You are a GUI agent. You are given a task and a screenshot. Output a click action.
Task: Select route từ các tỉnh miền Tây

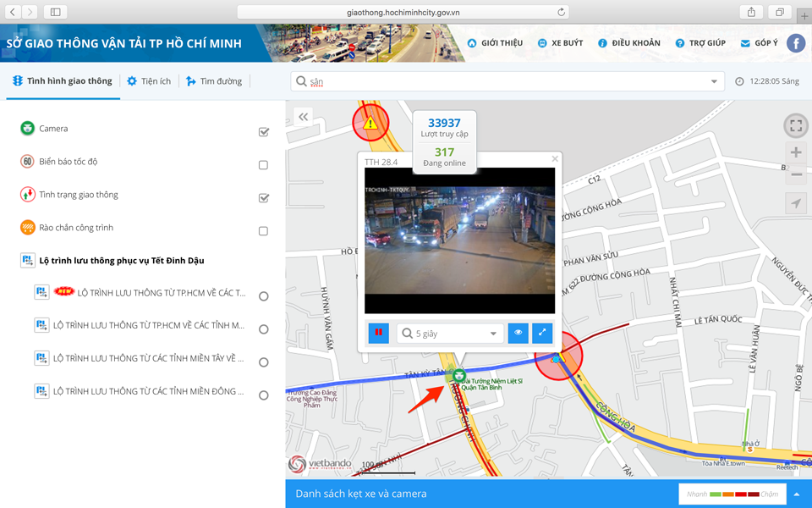264,362
